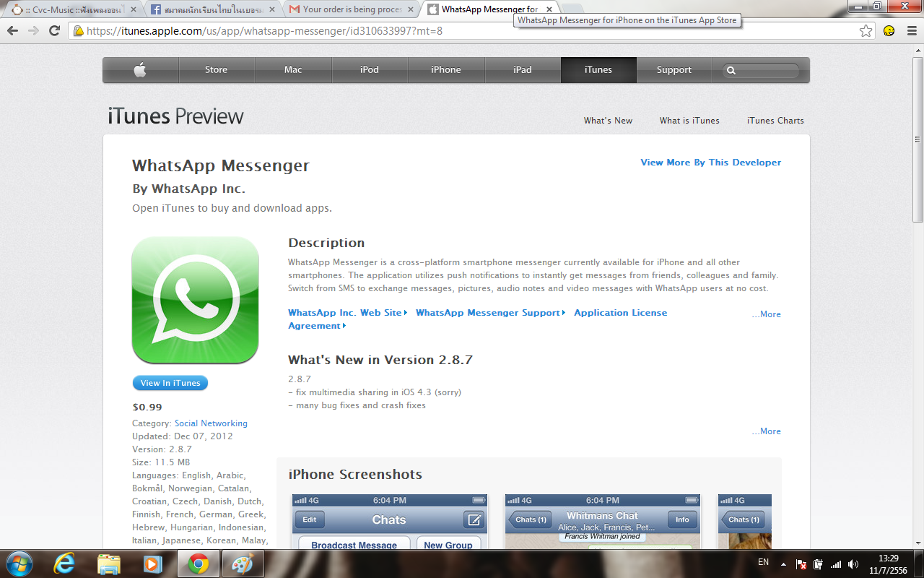
Task: Close the Gmail order tab
Action: (412, 9)
